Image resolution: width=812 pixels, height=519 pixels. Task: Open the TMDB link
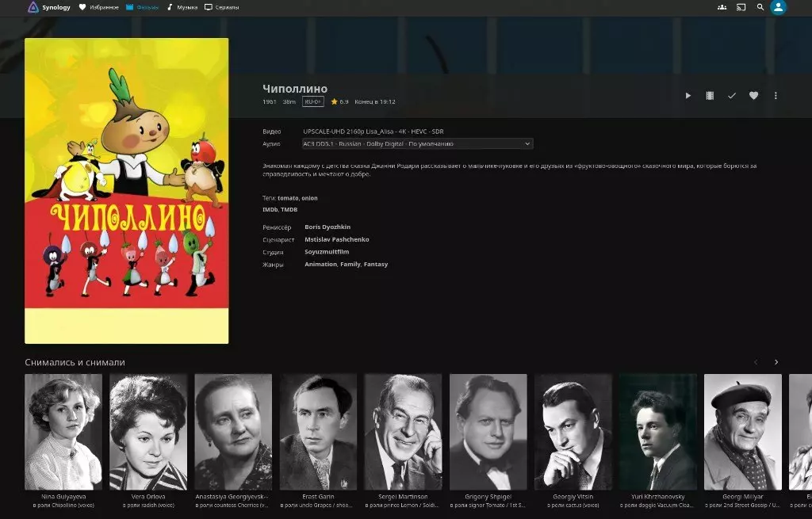(289, 209)
